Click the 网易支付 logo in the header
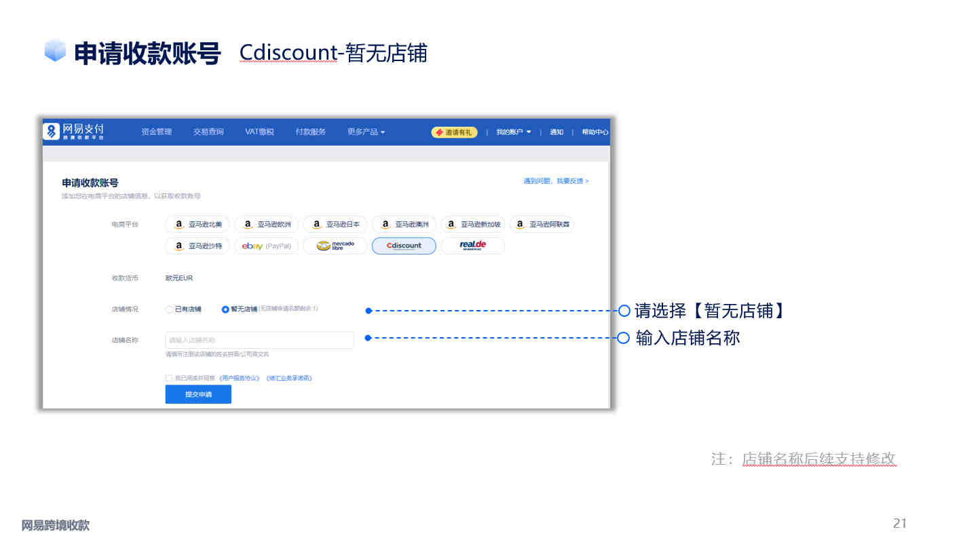The height and width of the screenshot is (536, 980). coord(73,131)
